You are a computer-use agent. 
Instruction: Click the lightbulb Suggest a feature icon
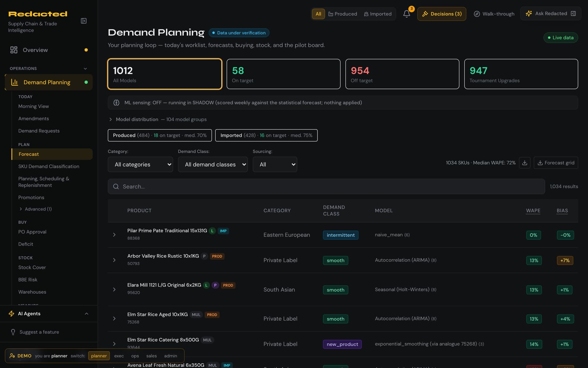pyautogui.click(x=13, y=332)
